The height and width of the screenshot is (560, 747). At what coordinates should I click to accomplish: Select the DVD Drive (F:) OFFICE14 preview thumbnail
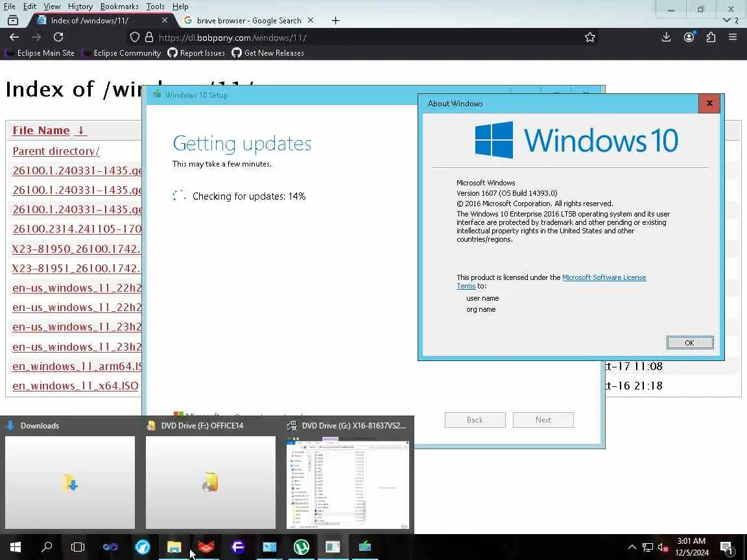[x=211, y=482]
